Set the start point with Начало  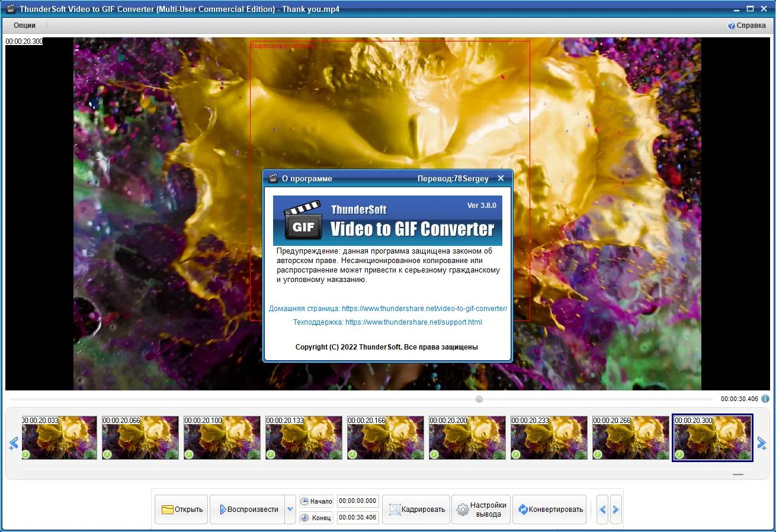pyautogui.click(x=316, y=501)
